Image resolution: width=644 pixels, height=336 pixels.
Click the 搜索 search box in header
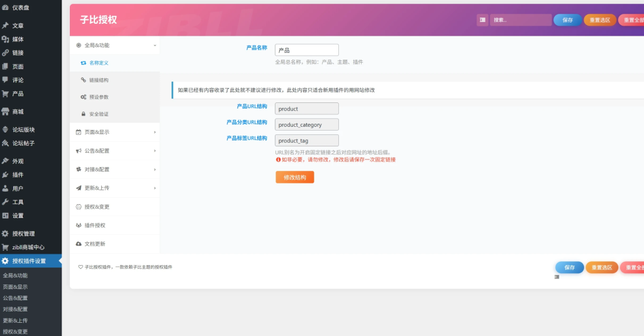coord(521,19)
